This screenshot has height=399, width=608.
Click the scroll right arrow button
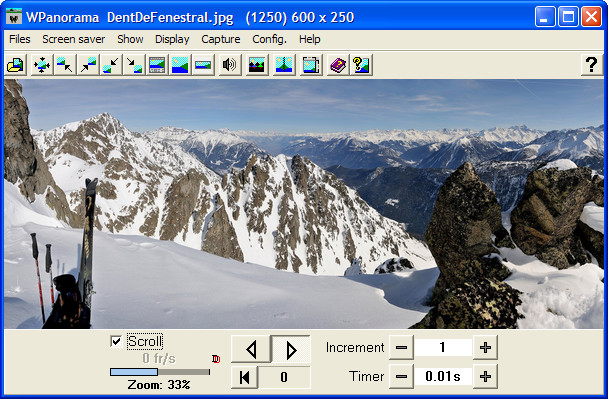click(291, 349)
